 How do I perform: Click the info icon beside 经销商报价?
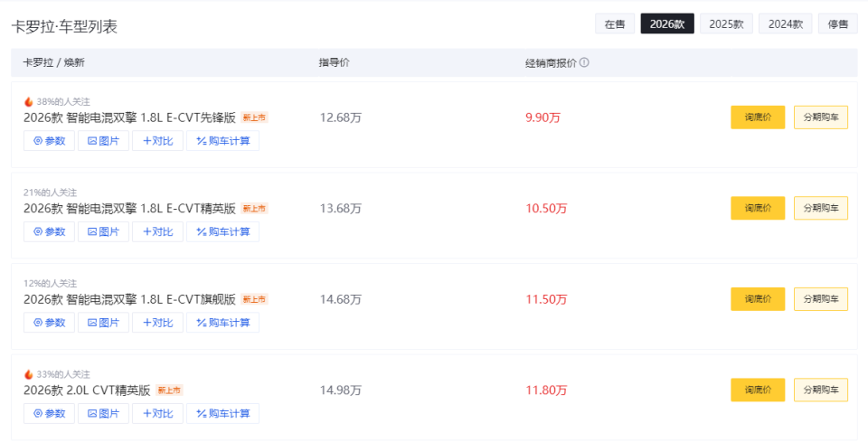coord(584,62)
